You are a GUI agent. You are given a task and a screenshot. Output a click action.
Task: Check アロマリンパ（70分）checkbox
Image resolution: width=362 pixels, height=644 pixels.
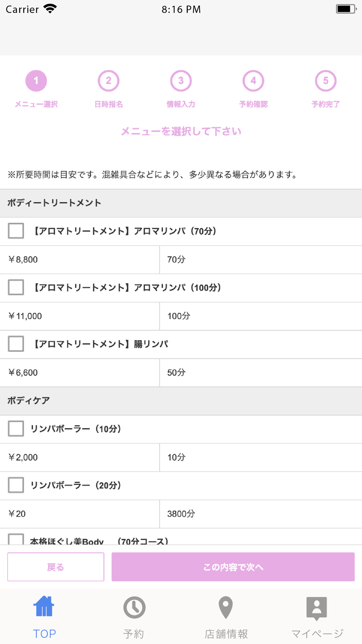(x=16, y=231)
